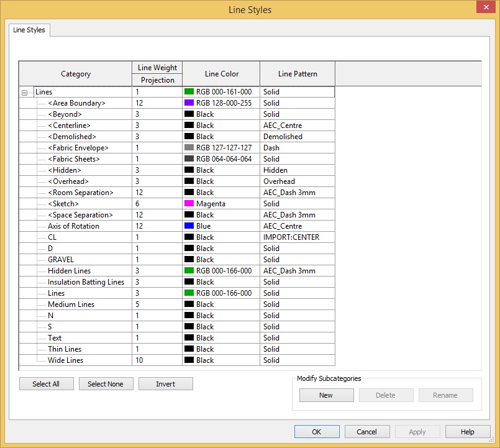Image resolution: width=500 pixels, height=448 pixels.
Task: Cancel the Line Styles dialog
Action: [x=367, y=431]
